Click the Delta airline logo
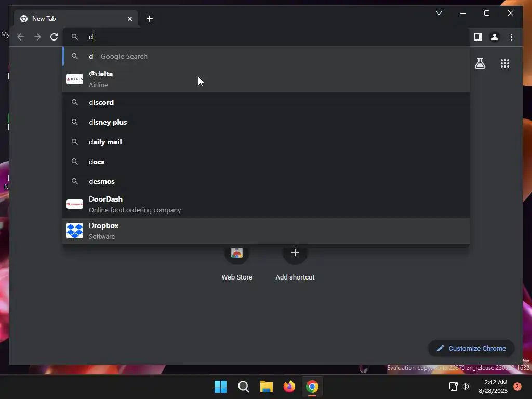The width and height of the screenshot is (532, 399). click(75, 79)
